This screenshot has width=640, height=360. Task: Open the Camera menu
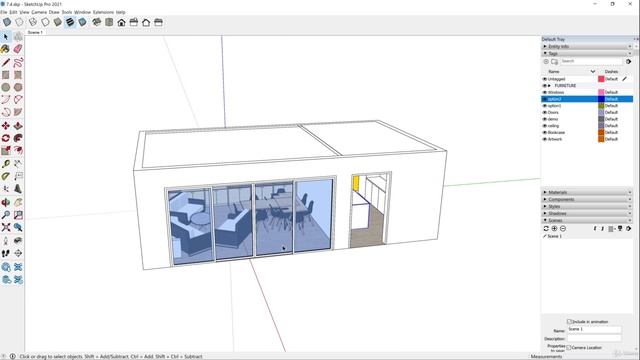coord(39,12)
